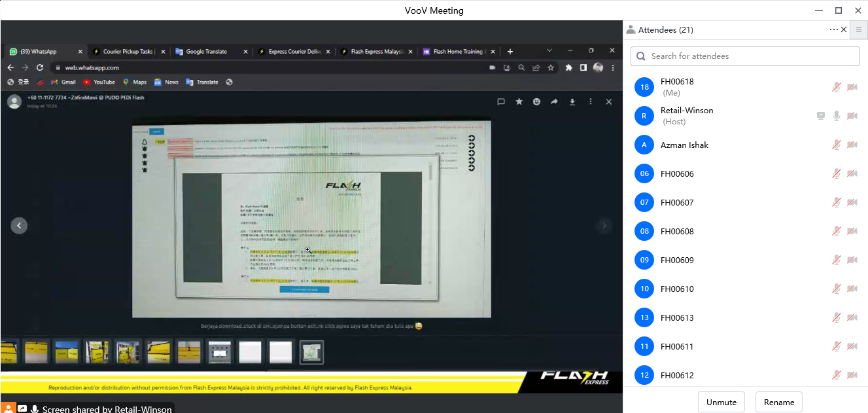Reload the page in the shared browser

tap(40, 67)
